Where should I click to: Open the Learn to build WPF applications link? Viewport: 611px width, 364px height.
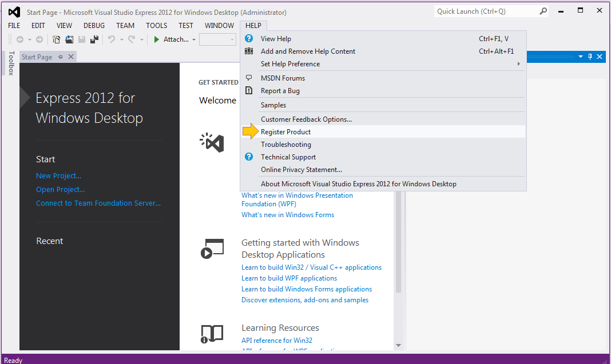point(288,278)
